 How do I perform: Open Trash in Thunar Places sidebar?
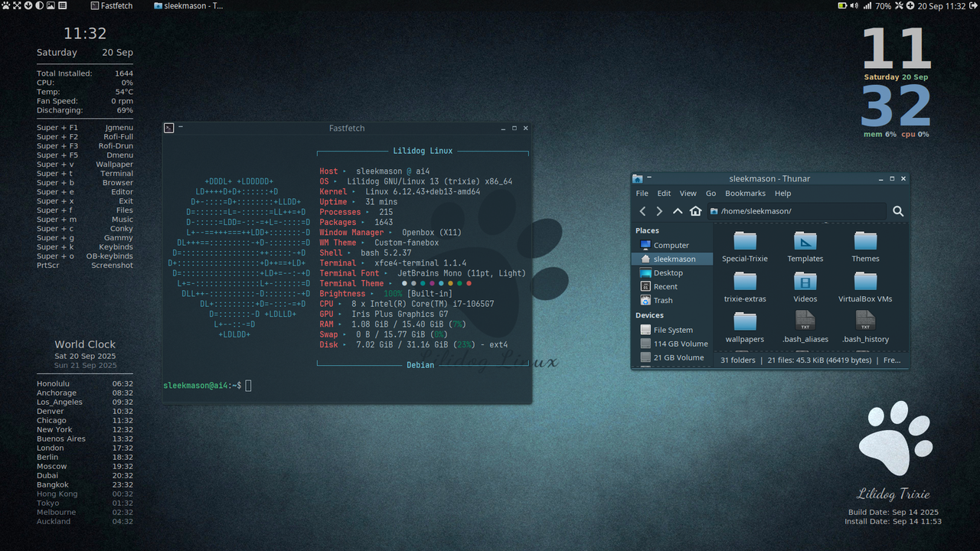[672, 301]
